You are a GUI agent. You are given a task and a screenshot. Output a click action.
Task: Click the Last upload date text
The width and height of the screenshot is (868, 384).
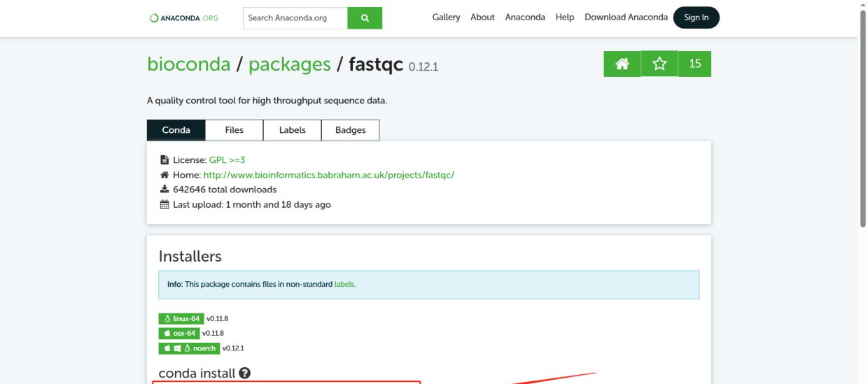(x=252, y=204)
